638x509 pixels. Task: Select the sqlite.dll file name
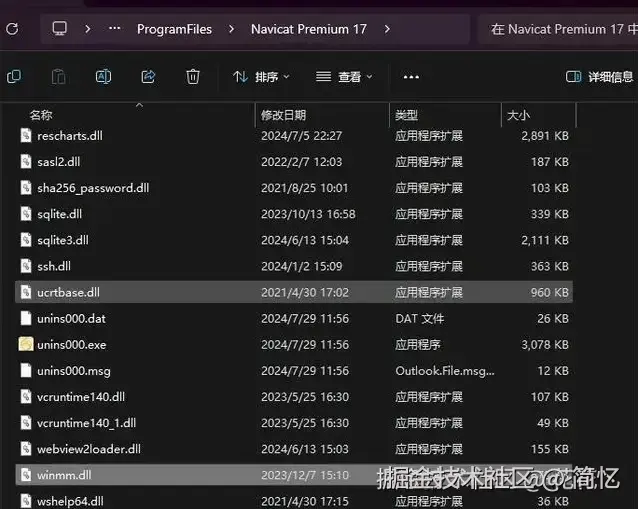59,214
